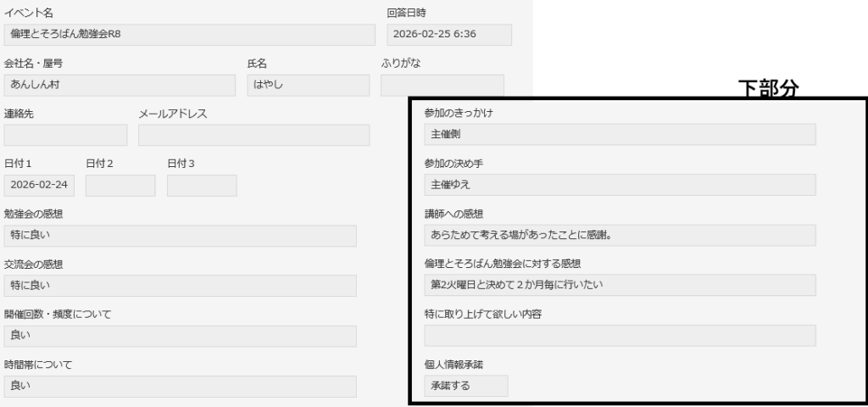Click the 参加のきっかけ field

(x=620, y=135)
